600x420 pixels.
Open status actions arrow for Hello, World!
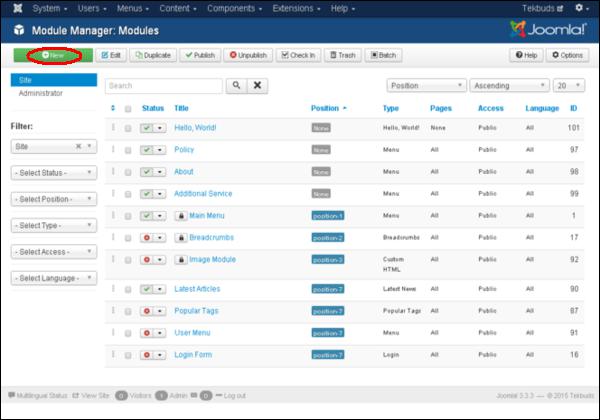point(160,128)
